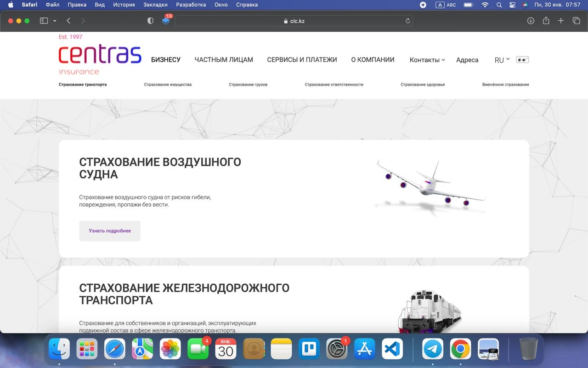
Task: Open Spotlight search in menu bar
Action: (499, 5)
